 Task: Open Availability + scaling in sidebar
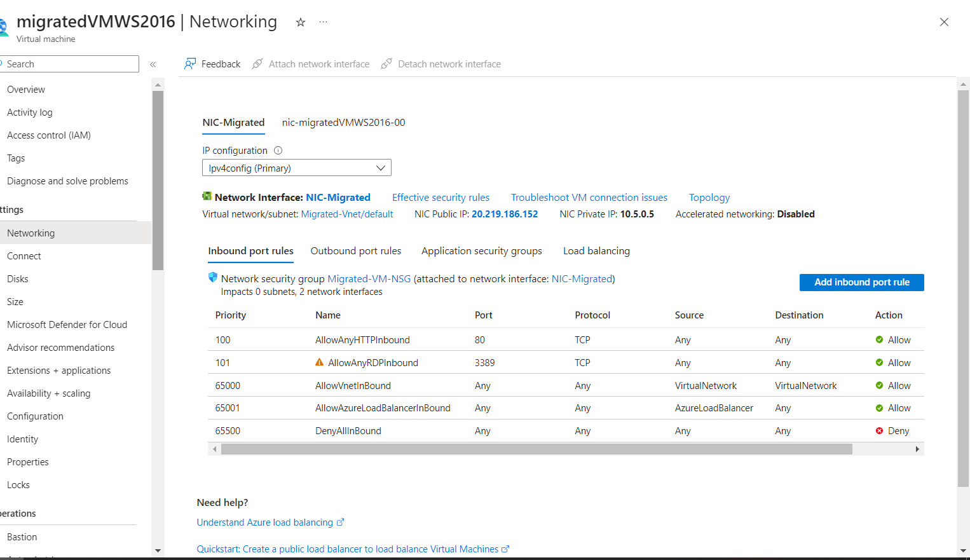tap(48, 393)
